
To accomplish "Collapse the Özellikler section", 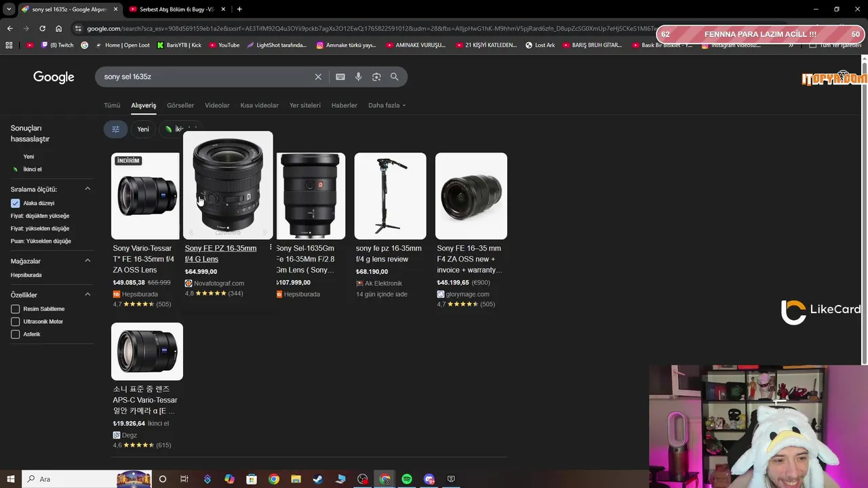I will 87,295.
